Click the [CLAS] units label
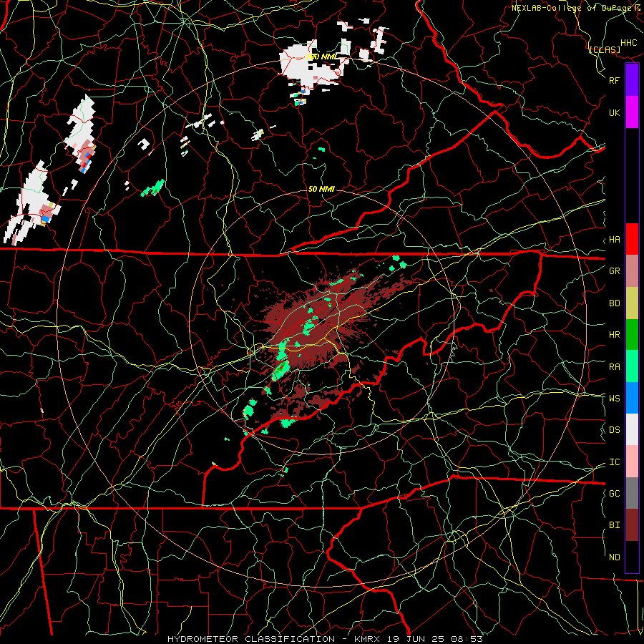This screenshot has width=644, height=644. point(605,50)
